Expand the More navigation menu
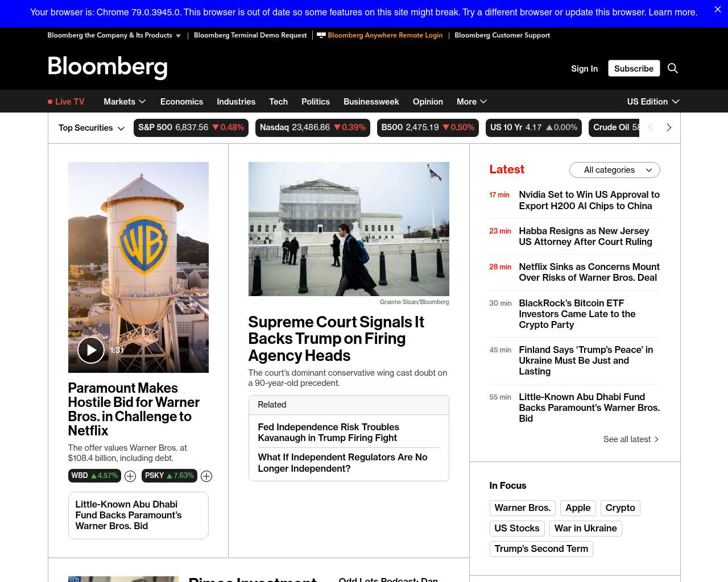This screenshot has width=728, height=582. (x=471, y=102)
